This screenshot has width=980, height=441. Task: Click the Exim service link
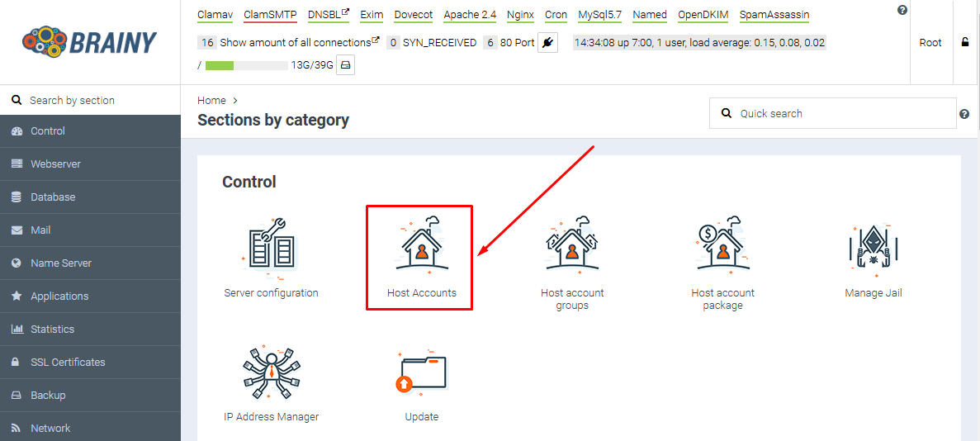pyautogui.click(x=372, y=14)
